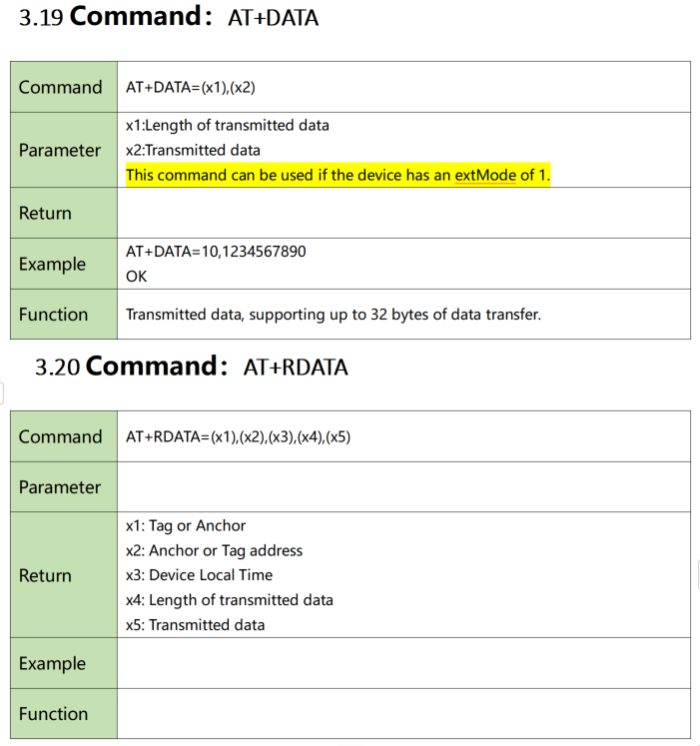700x746 pixels.
Task: Click the underlined word extMode
Action: 485,175
